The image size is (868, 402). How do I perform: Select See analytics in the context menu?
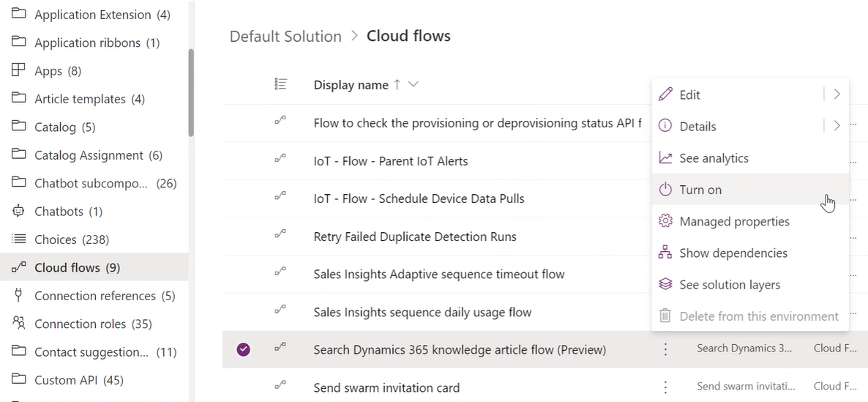point(714,158)
